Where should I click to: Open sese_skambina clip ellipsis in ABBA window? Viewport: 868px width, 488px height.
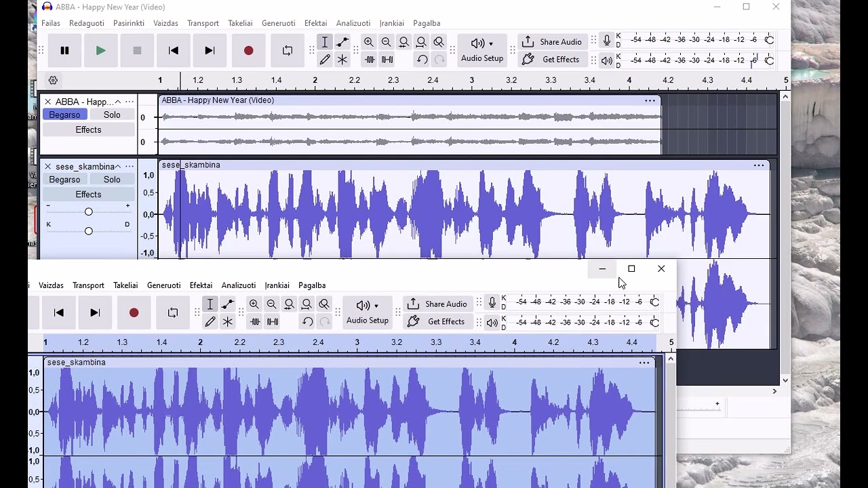tap(759, 165)
